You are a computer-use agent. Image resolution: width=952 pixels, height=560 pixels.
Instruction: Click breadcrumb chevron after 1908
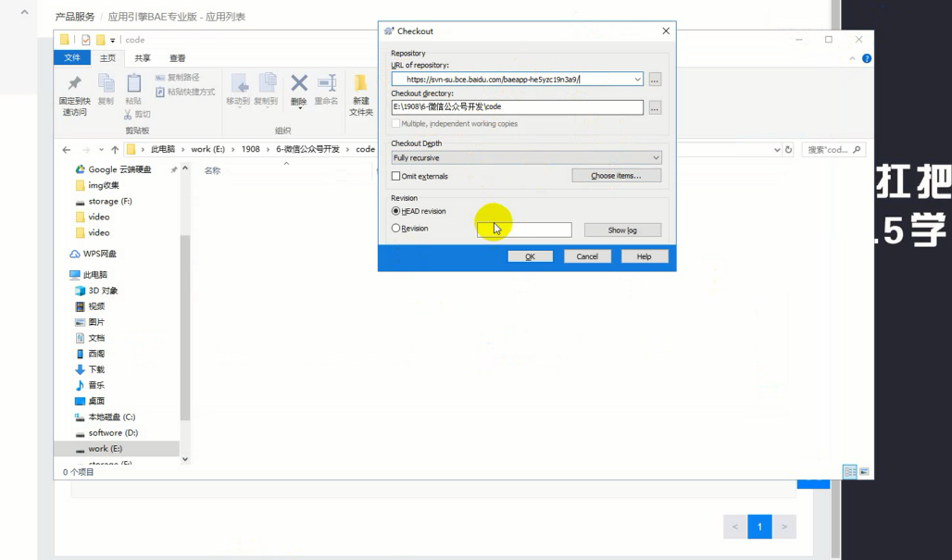(x=268, y=149)
